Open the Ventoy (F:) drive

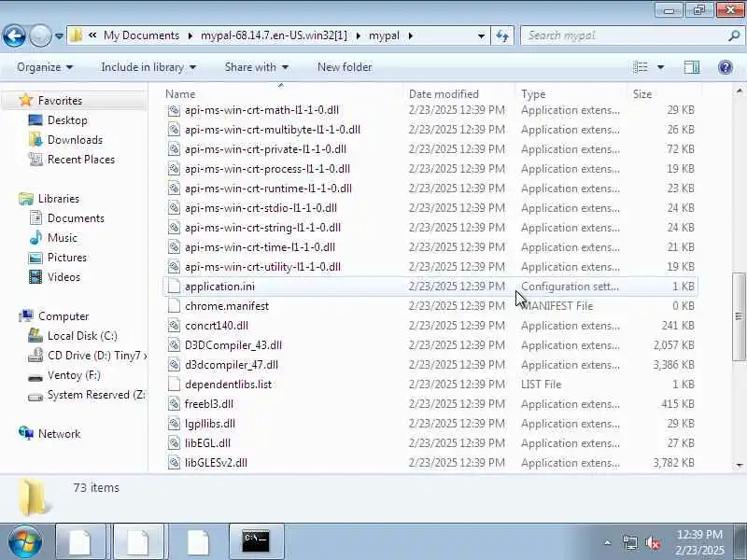tap(74, 375)
